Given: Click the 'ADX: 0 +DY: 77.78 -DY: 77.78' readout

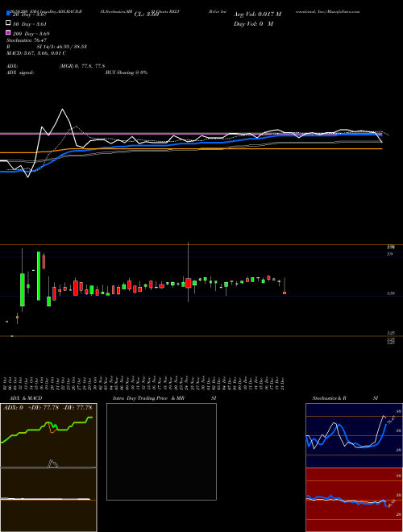Looking at the screenshot, I should pyautogui.click(x=48, y=408).
